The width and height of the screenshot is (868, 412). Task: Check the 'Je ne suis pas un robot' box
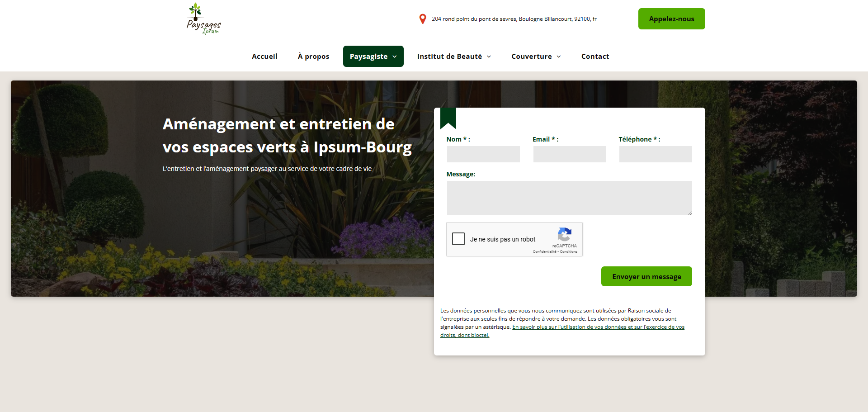pos(458,239)
